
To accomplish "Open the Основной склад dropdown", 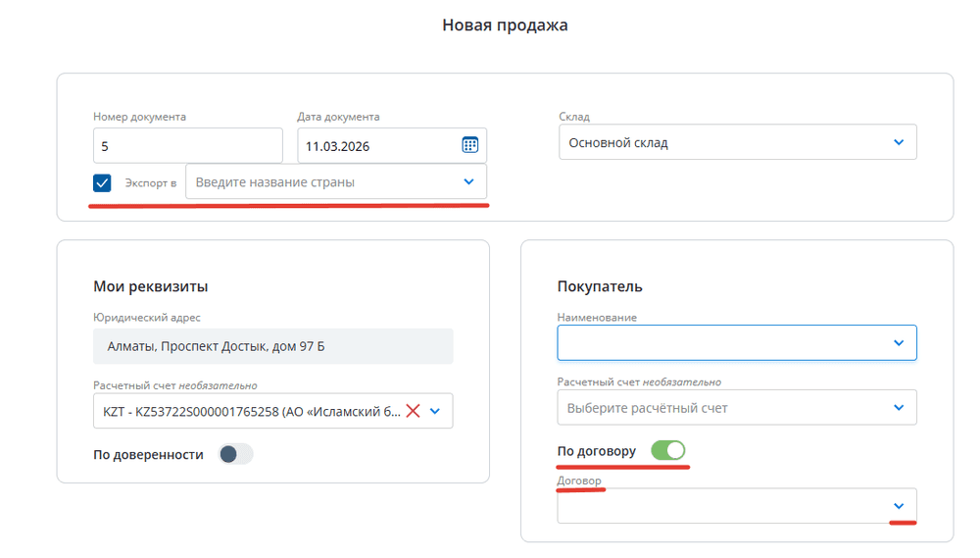I will (x=725, y=142).
